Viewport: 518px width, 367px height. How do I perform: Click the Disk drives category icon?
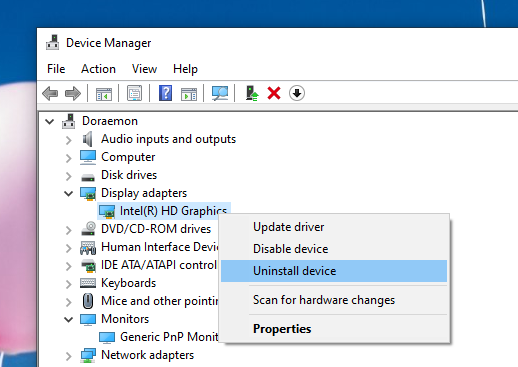(x=88, y=177)
